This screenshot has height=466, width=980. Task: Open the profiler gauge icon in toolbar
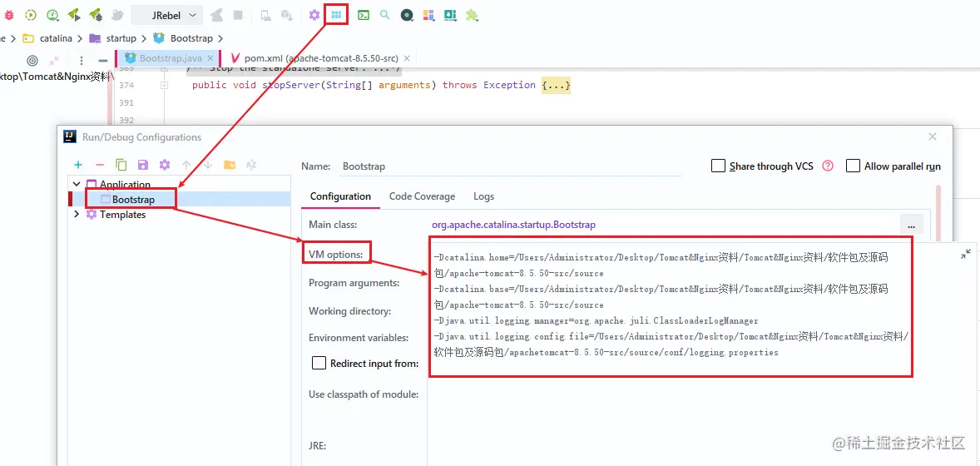(x=52, y=14)
